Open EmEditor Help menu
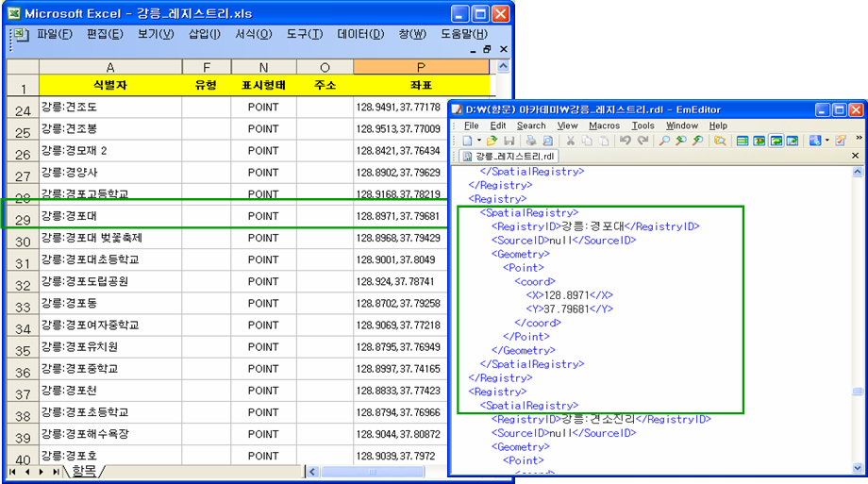 719,125
